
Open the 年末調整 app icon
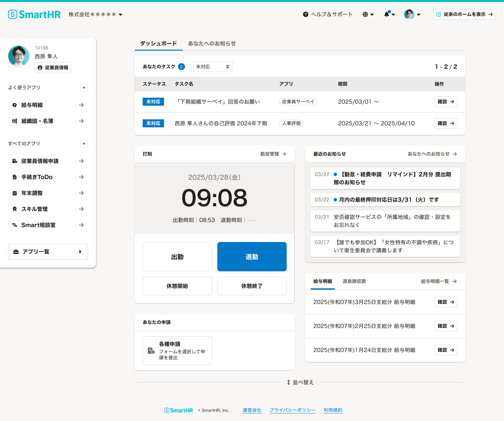14,193
